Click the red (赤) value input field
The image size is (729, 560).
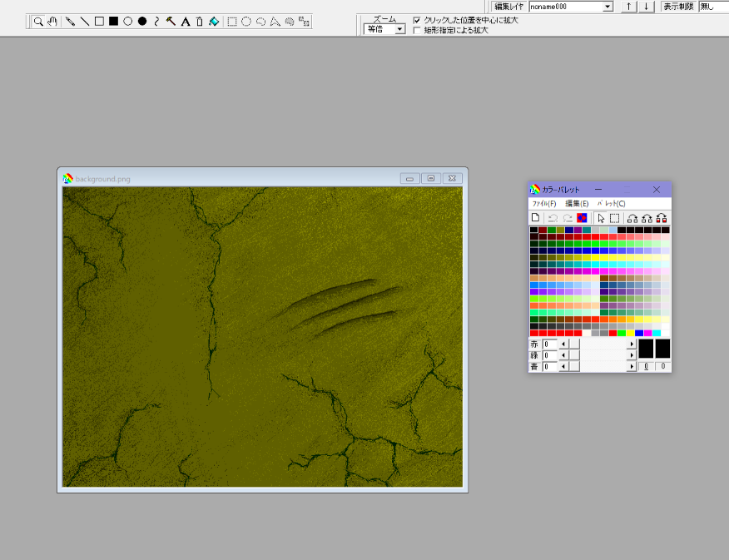549,344
